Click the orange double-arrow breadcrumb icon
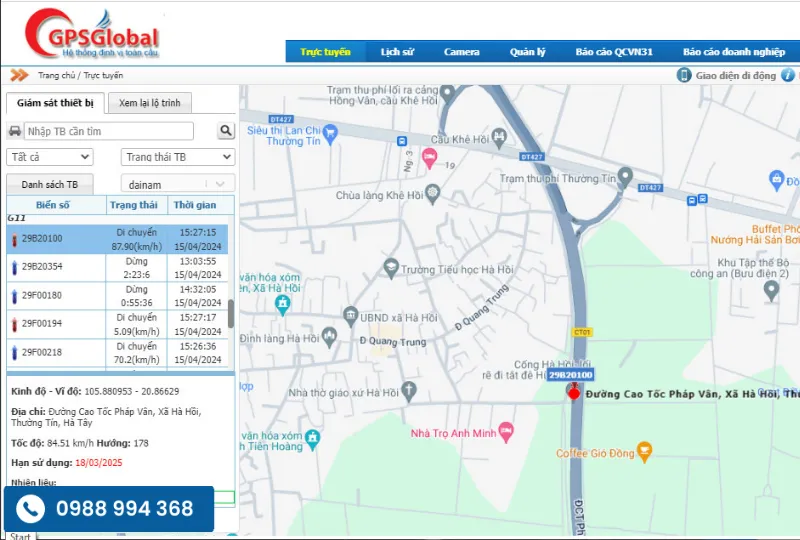800x540 pixels. [x=19, y=75]
